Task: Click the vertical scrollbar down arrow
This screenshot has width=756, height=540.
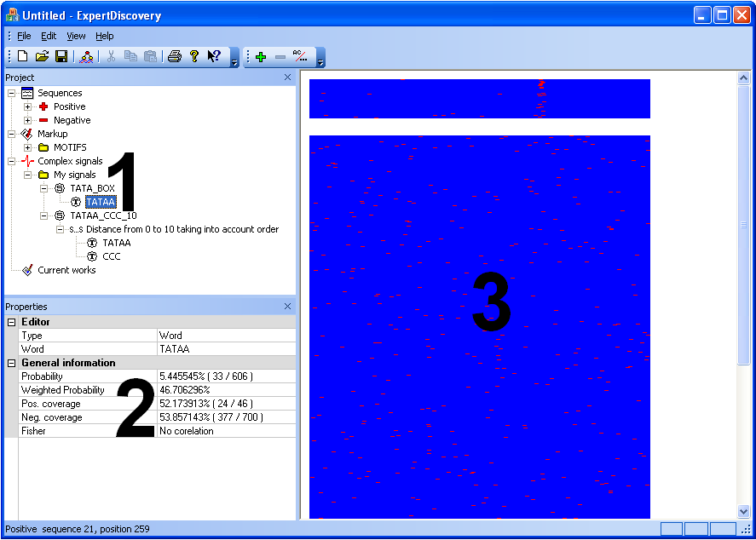Action: point(743,512)
